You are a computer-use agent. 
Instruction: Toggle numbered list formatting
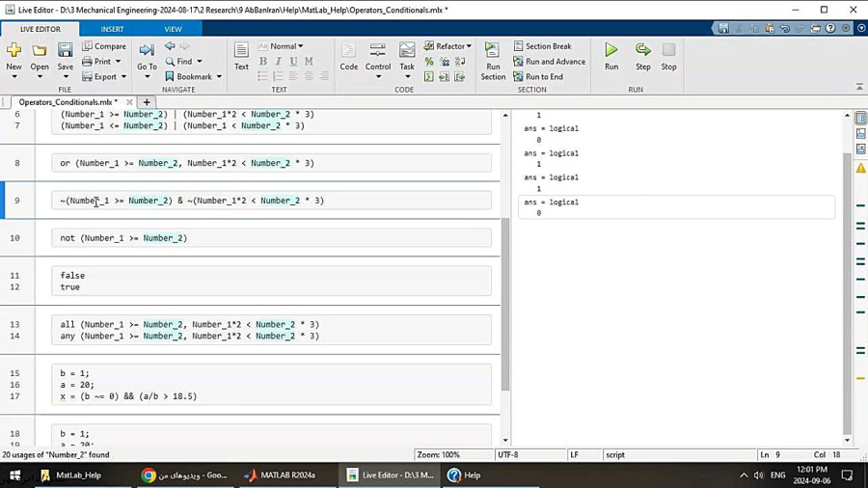pyautogui.click(x=279, y=76)
